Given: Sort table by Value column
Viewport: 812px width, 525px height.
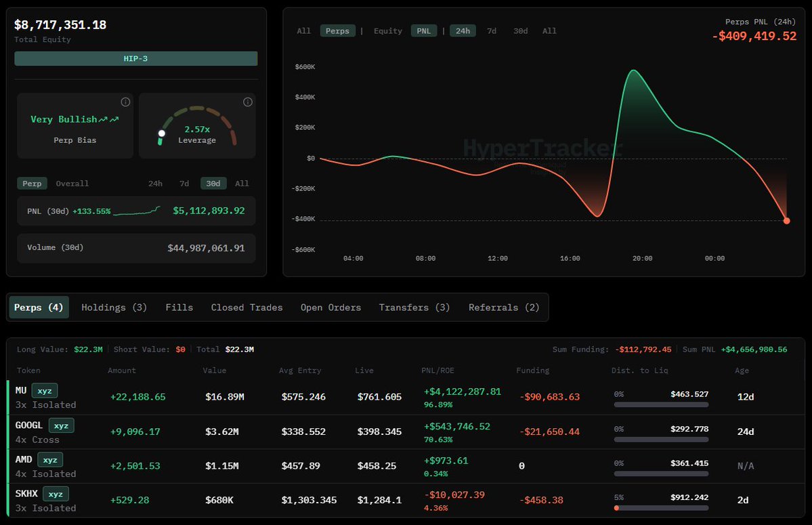Looking at the screenshot, I should tap(215, 371).
